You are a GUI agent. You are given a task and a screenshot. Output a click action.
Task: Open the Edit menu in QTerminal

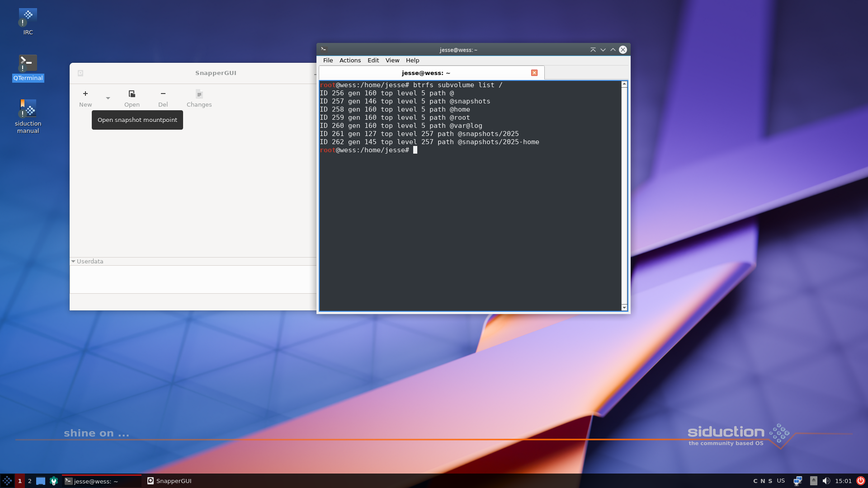click(373, 60)
